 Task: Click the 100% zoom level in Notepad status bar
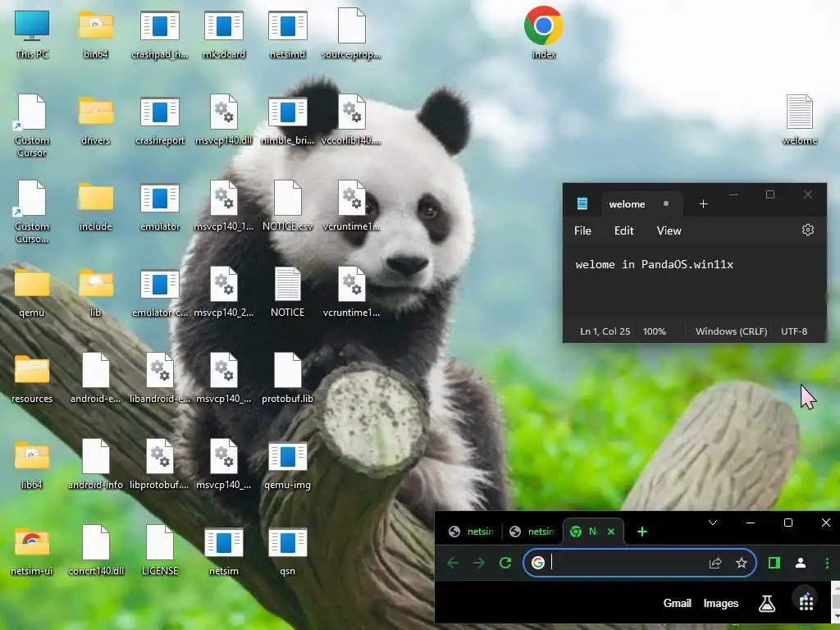[x=654, y=331]
